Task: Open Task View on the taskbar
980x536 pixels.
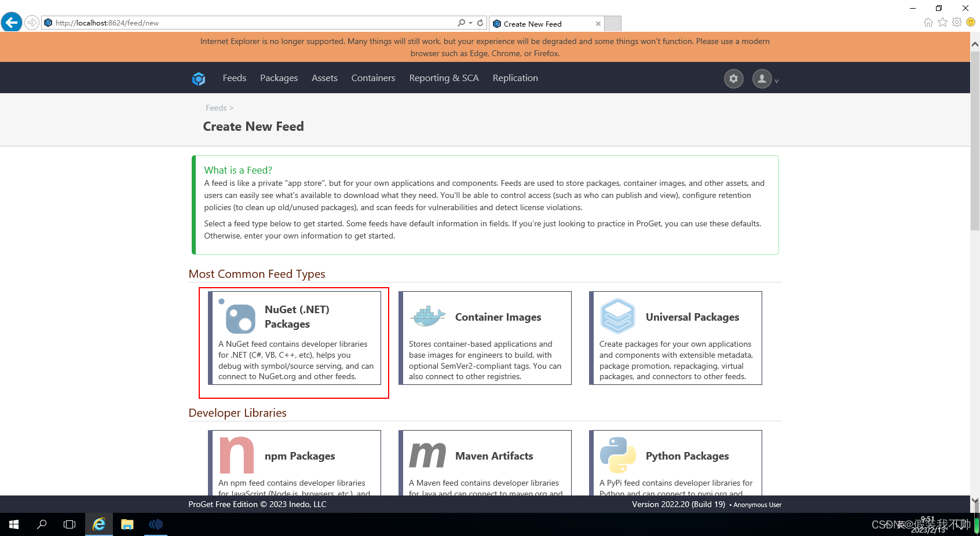Action: 70,524
